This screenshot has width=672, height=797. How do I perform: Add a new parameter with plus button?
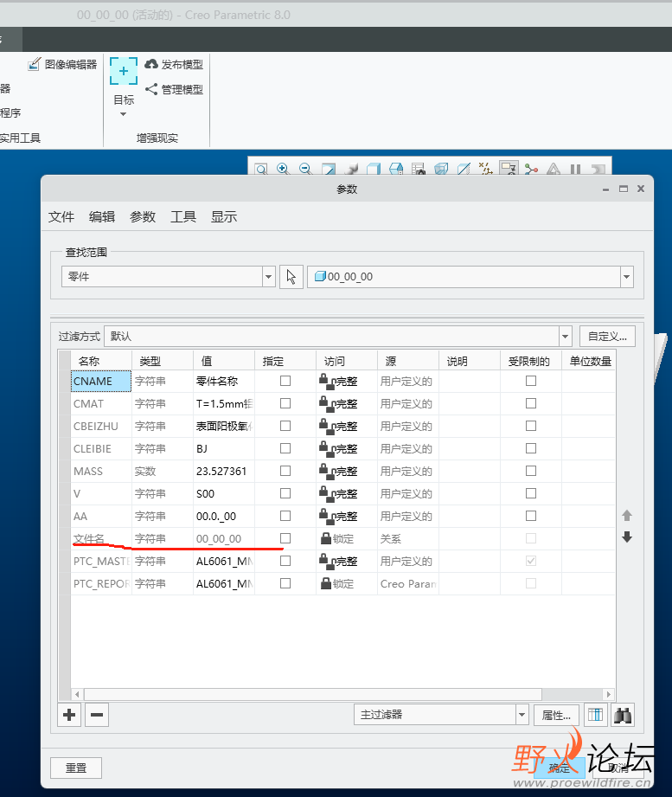69,715
